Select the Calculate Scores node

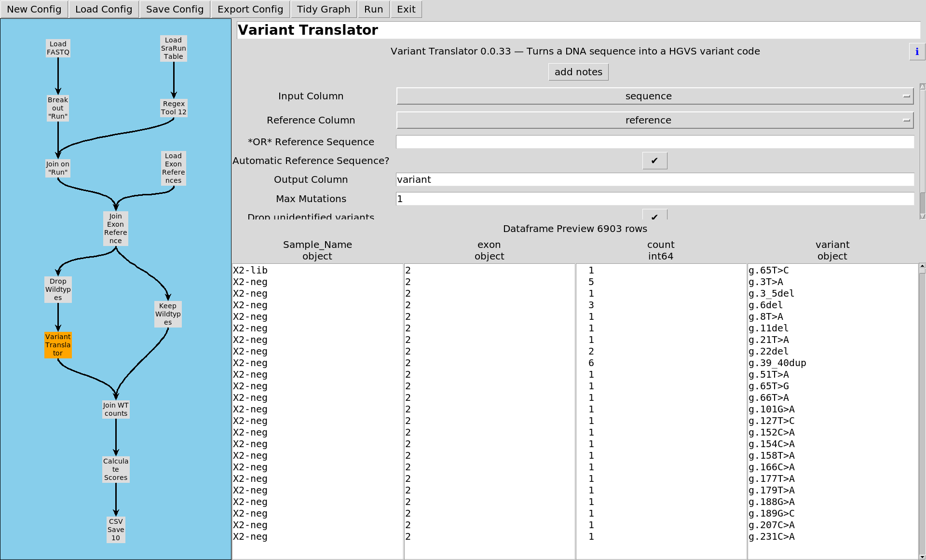[116, 469]
